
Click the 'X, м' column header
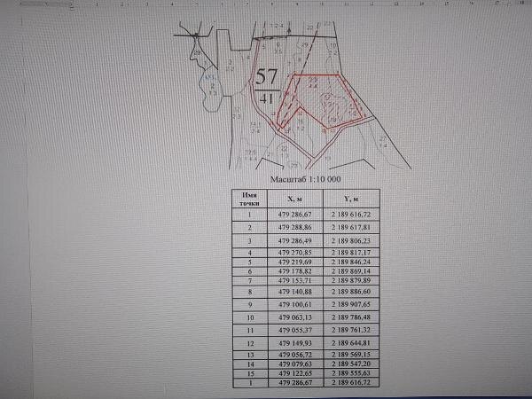[x=295, y=199]
